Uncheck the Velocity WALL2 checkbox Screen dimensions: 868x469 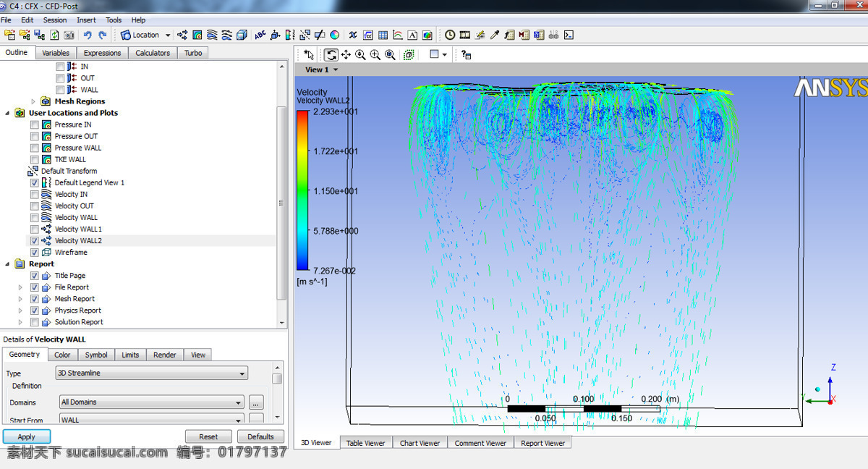click(x=35, y=240)
